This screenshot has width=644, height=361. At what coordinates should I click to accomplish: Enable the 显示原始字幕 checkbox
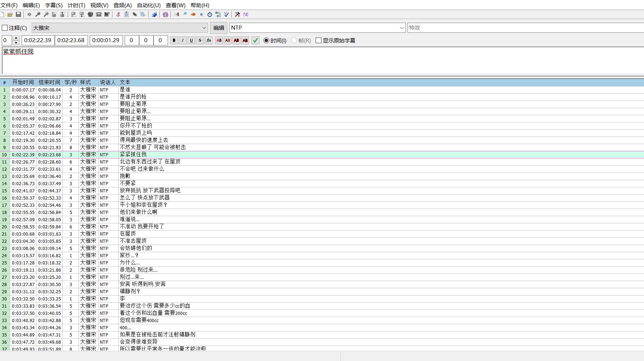point(336,40)
